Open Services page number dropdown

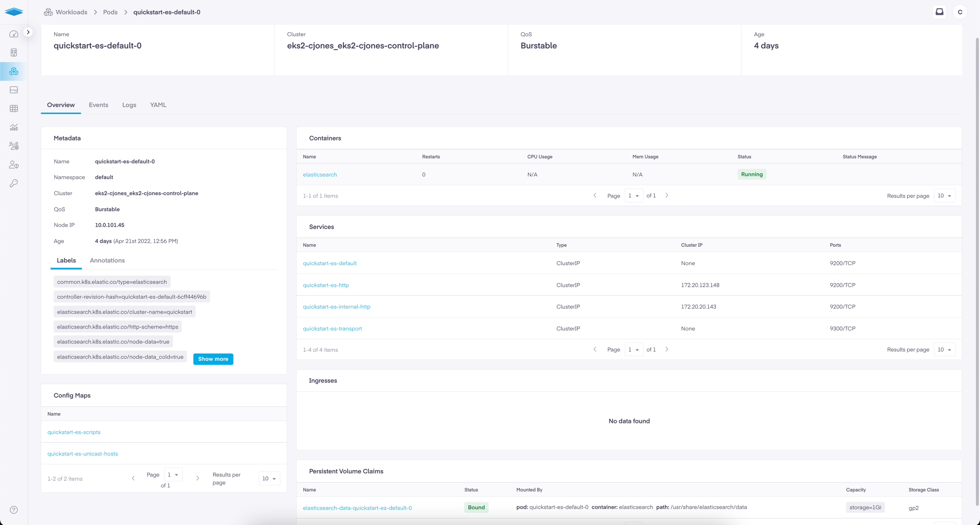[x=633, y=350]
